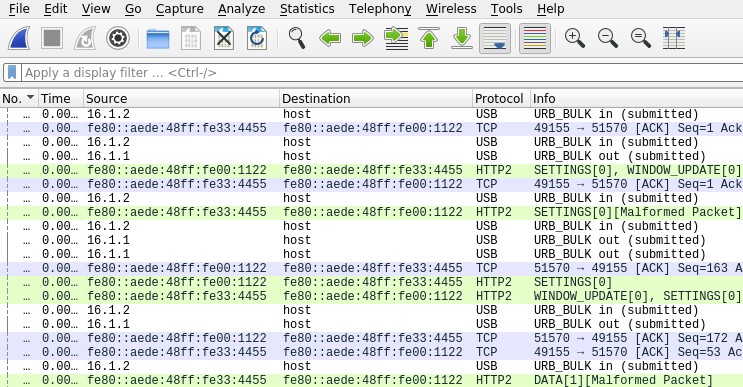Open the Go menu
Viewport: 743px width, 387px height.
pyautogui.click(x=133, y=9)
